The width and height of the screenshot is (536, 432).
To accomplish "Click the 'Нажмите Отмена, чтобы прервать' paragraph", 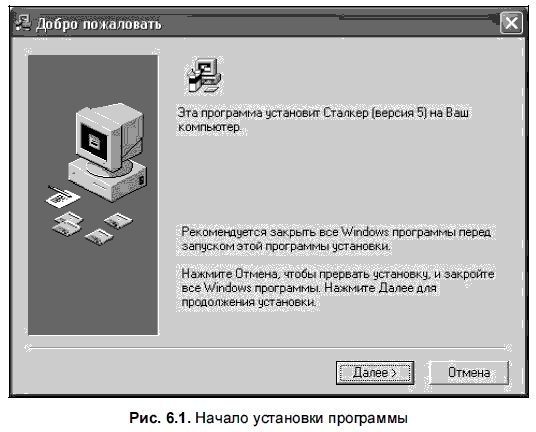I will [x=338, y=288].
